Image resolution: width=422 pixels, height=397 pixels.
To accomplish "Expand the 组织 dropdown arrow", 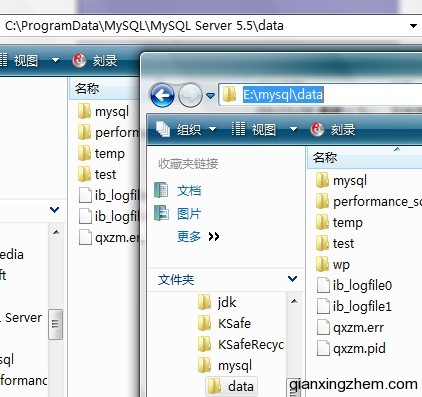I will tap(212, 129).
